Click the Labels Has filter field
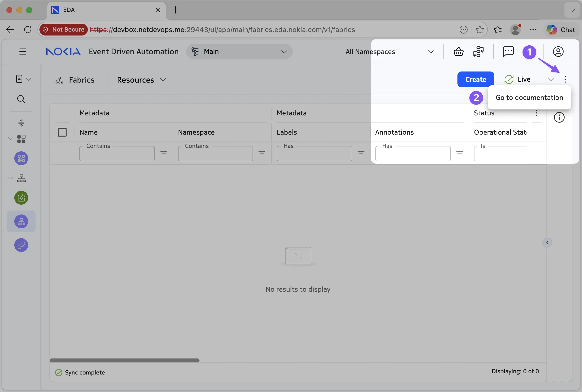Screen dimensions: 582x392 [x=314, y=154]
